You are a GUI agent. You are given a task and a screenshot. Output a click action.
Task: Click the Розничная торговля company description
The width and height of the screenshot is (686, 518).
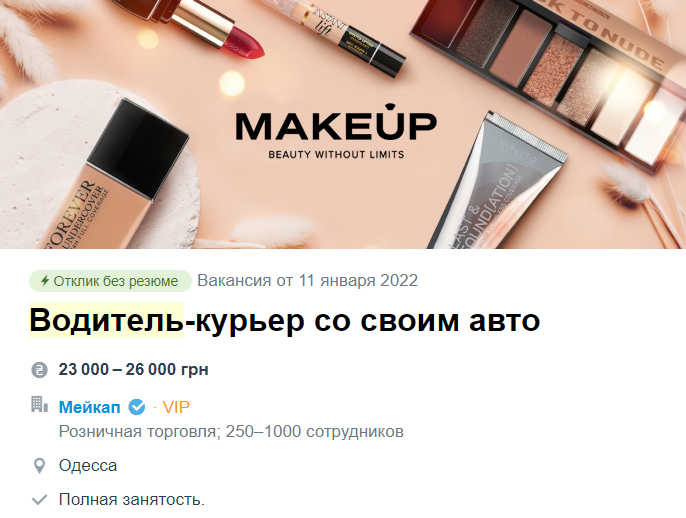pyautogui.click(x=231, y=432)
